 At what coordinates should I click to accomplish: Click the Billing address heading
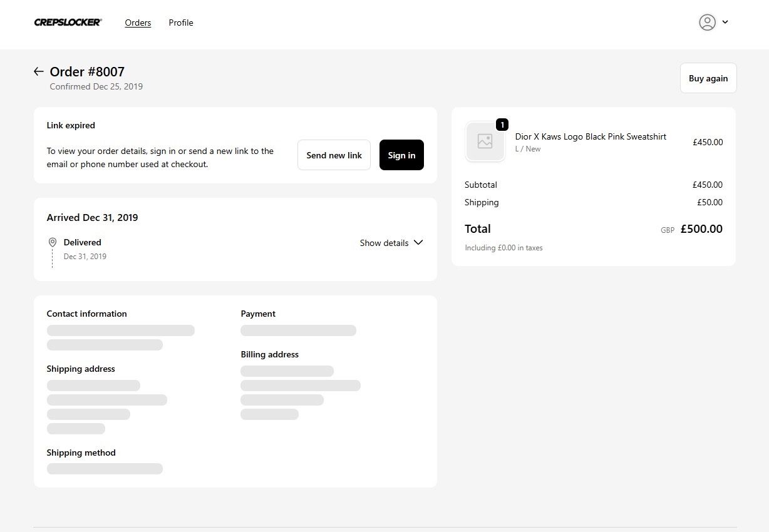pyautogui.click(x=269, y=354)
